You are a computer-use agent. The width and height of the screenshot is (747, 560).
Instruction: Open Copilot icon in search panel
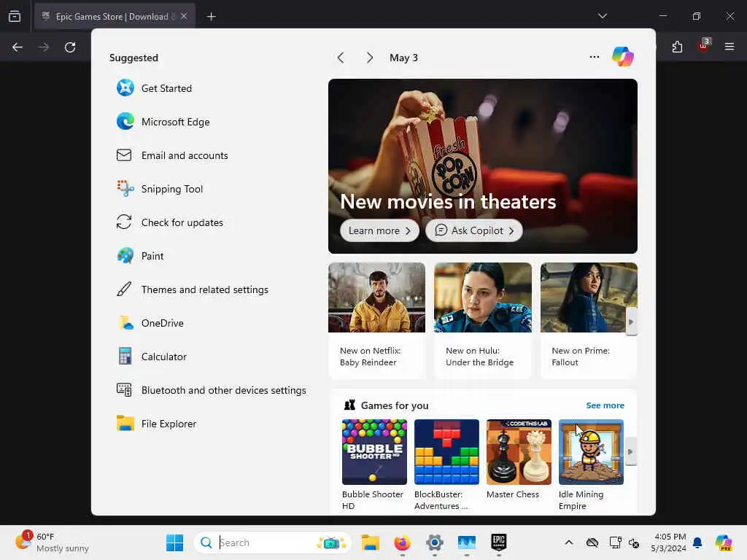[623, 57]
